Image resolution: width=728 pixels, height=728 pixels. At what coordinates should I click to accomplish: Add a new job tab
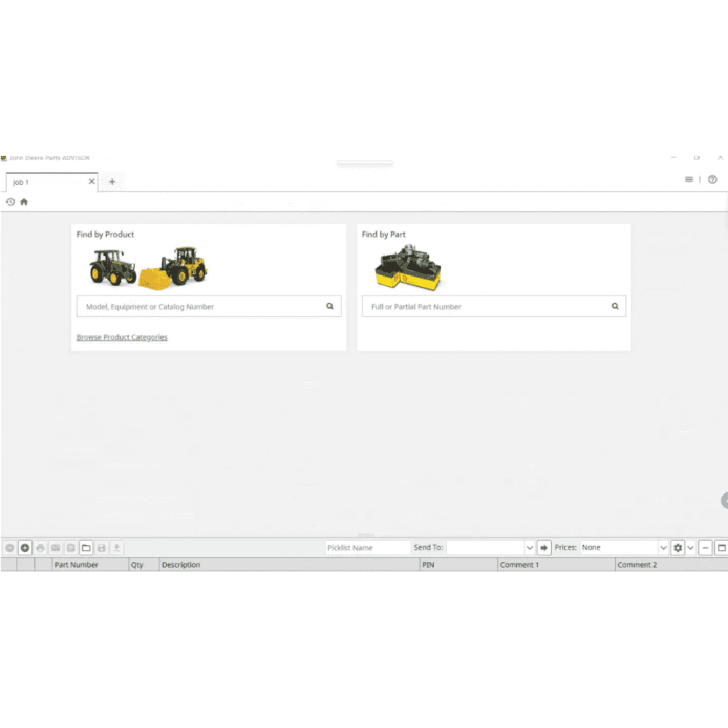112,181
